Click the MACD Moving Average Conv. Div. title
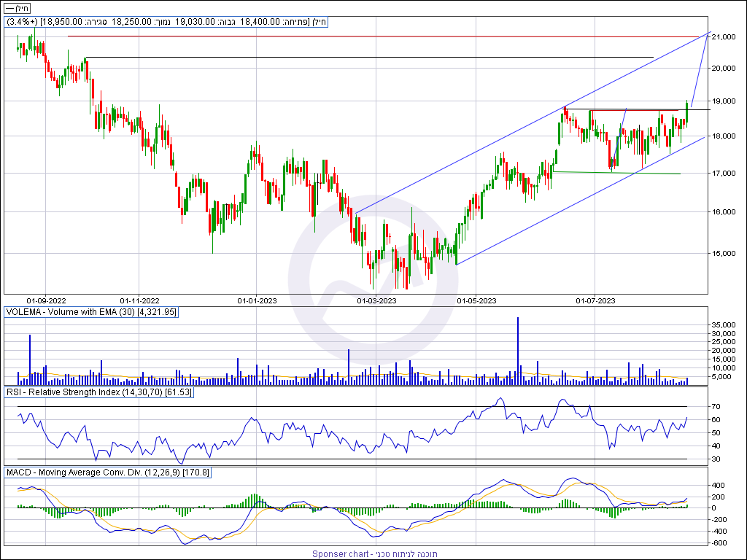This screenshot has width=747, height=560. (x=108, y=472)
